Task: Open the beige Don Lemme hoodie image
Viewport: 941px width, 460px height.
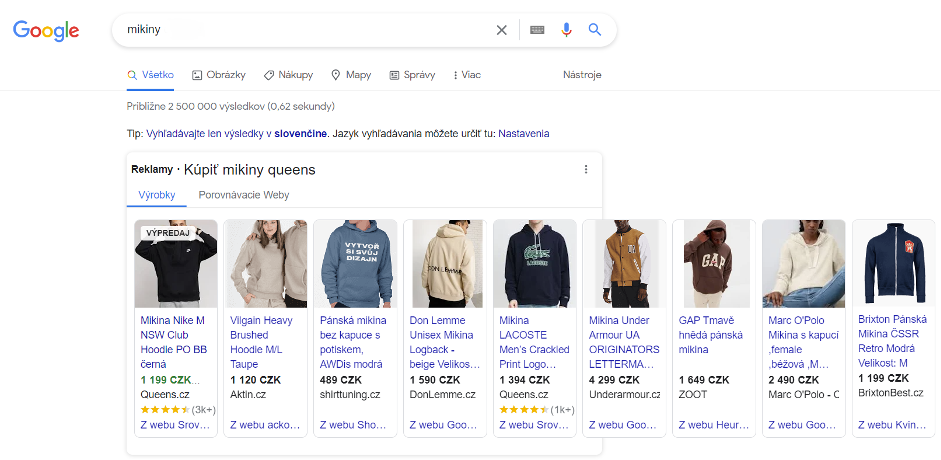Action: coord(445,264)
